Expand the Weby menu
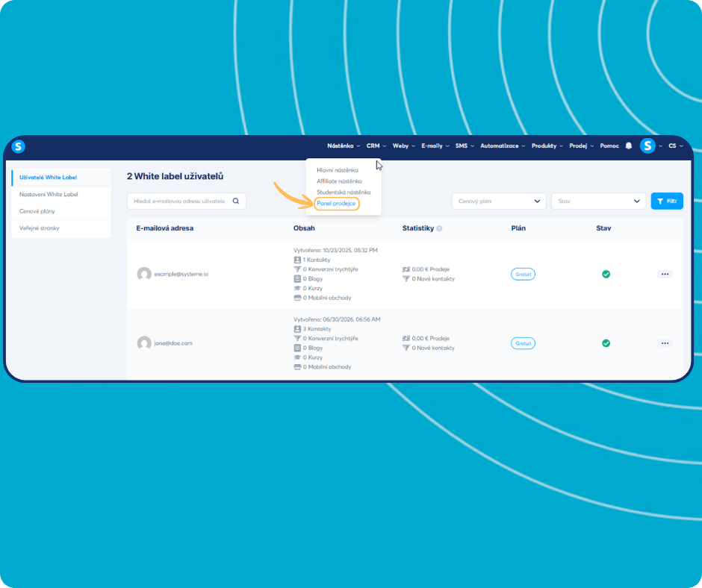 [x=404, y=146]
